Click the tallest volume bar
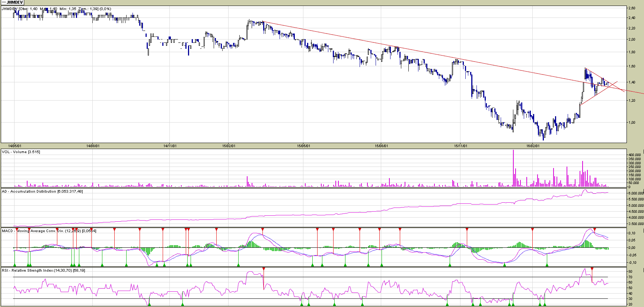This screenshot has height=307, width=644. pyautogui.click(x=513, y=168)
